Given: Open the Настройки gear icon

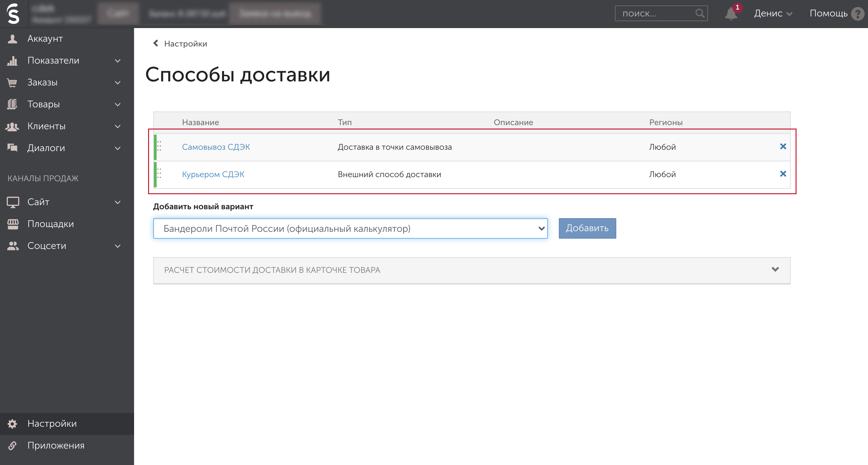Looking at the screenshot, I should click(13, 424).
